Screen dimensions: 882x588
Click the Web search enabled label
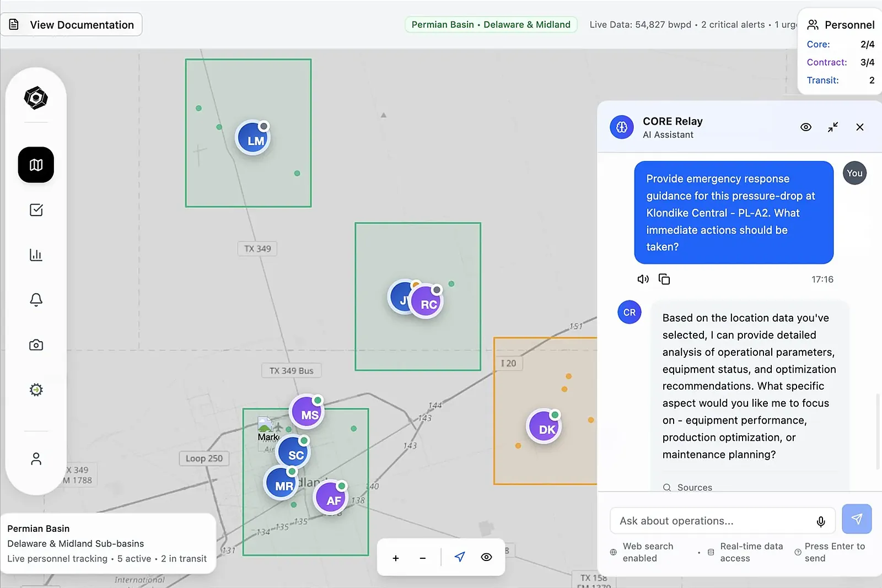click(648, 552)
